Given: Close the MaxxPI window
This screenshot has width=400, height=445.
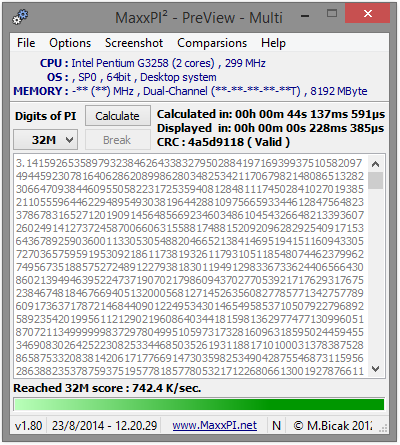Looking at the screenshot, I should tap(367, 14).
